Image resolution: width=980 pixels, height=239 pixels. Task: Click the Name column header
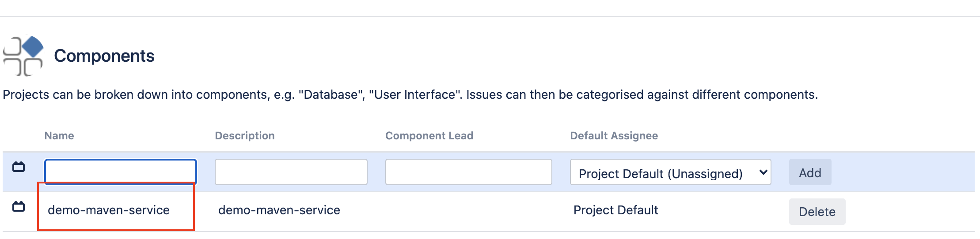(x=59, y=136)
